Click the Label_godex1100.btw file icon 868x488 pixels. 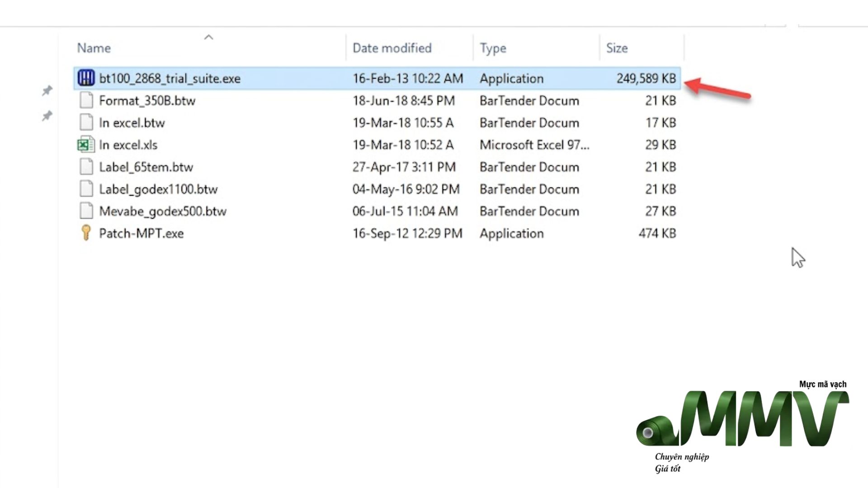(x=86, y=189)
